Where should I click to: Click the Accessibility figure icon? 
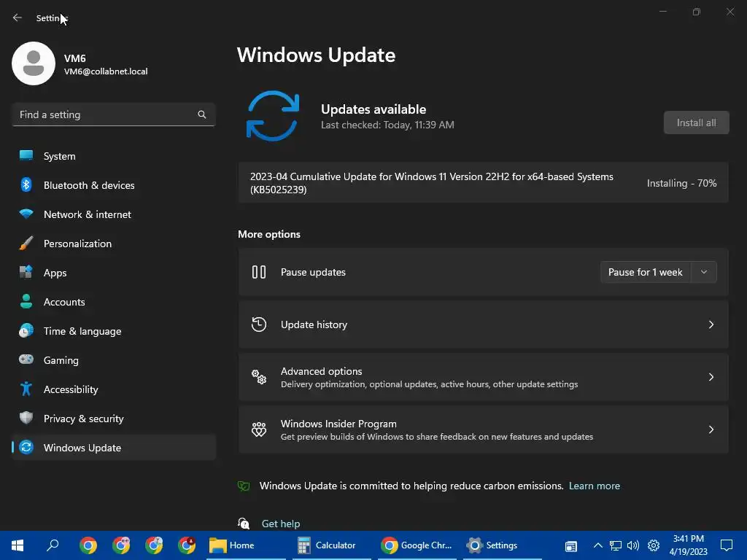[x=26, y=389]
